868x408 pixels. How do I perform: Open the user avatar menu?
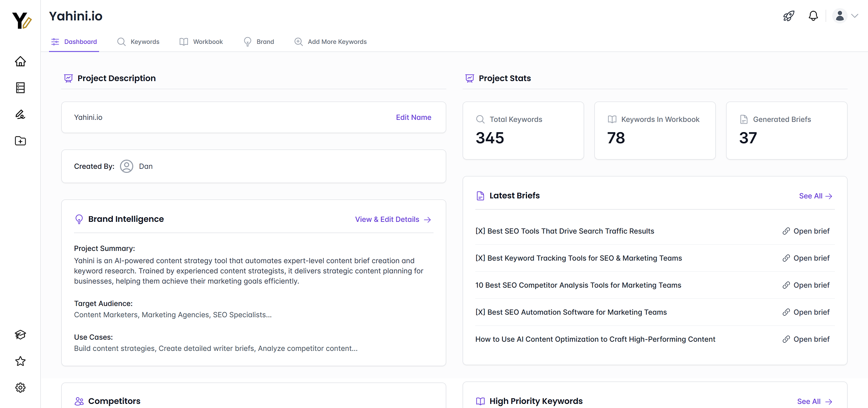[840, 16]
